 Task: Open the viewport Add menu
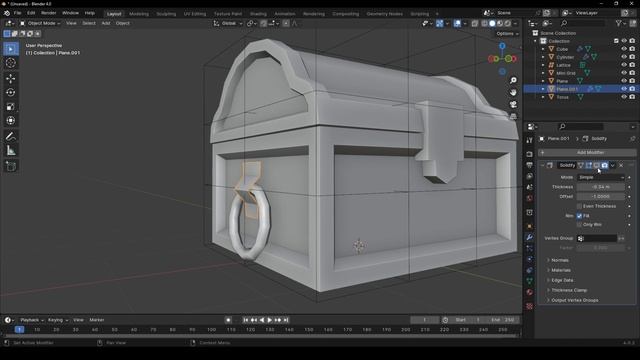106,23
